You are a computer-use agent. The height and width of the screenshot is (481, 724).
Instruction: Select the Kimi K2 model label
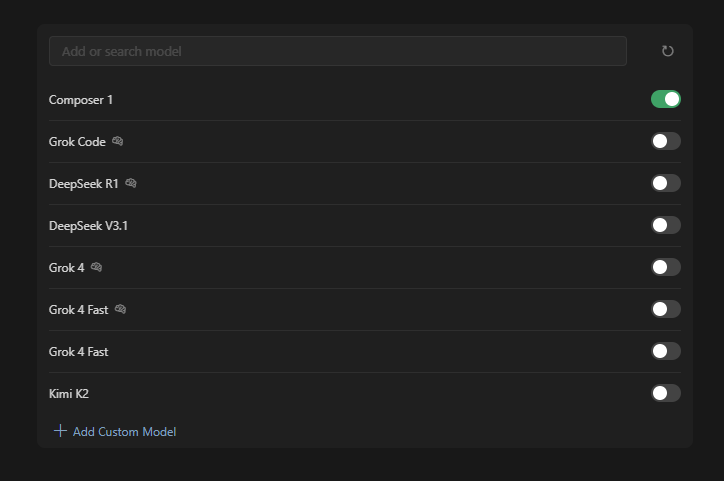click(69, 394)
